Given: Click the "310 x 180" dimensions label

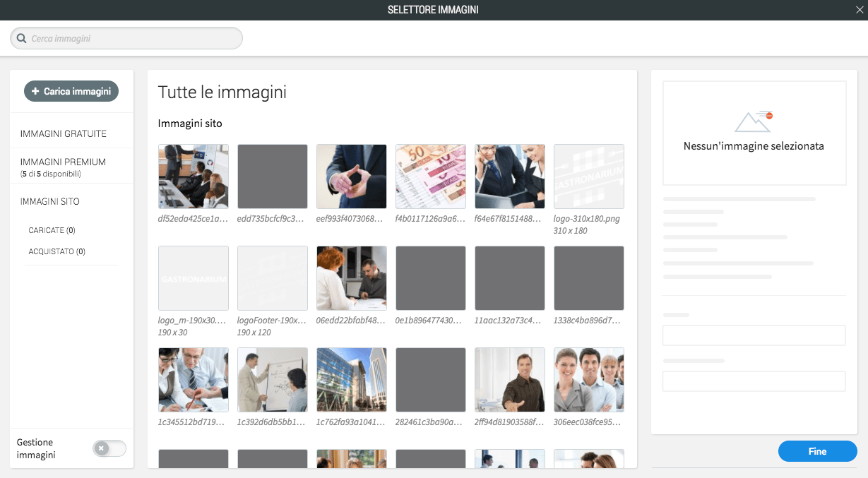Looking at the screenshot, I should click(x=571, y=231).
